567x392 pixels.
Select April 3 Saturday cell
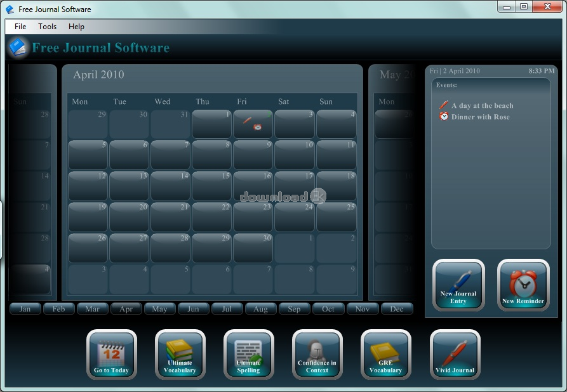[295, 124]
